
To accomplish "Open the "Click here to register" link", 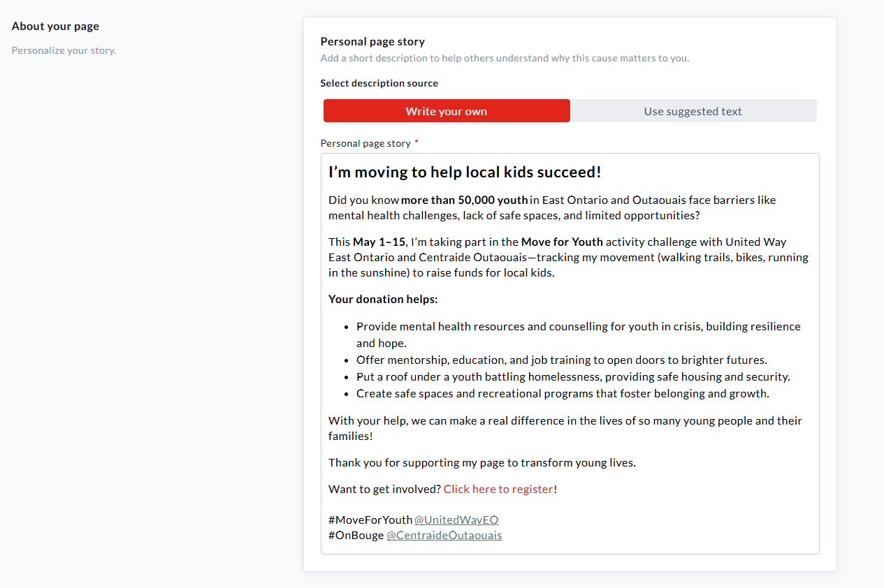I will tap(498, 489).
